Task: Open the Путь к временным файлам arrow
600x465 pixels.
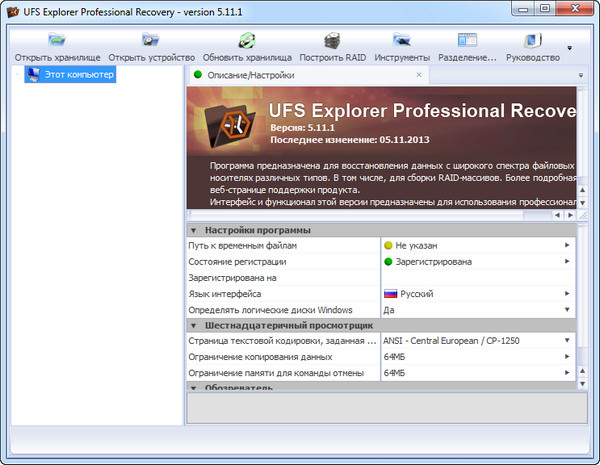Action: (567, 245)
